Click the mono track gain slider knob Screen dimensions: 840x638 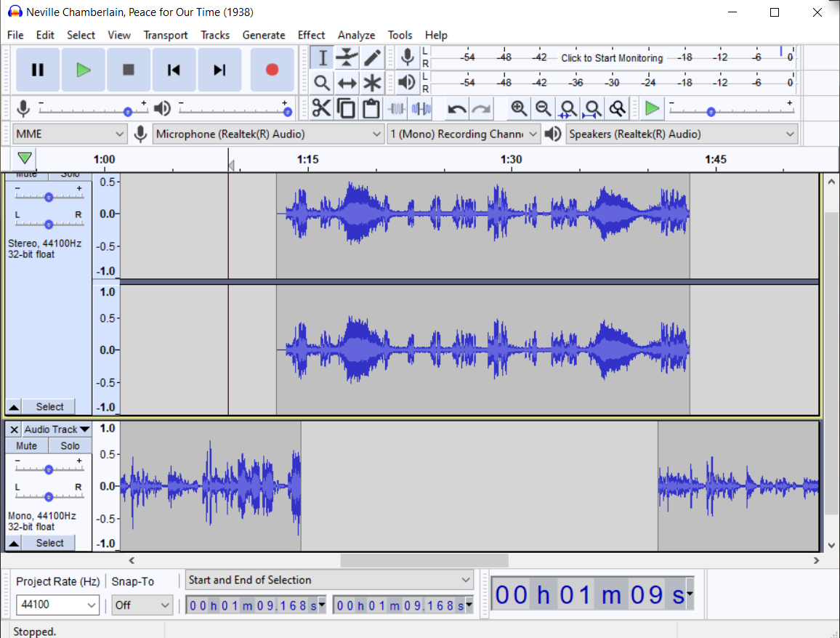click(49, 469)
